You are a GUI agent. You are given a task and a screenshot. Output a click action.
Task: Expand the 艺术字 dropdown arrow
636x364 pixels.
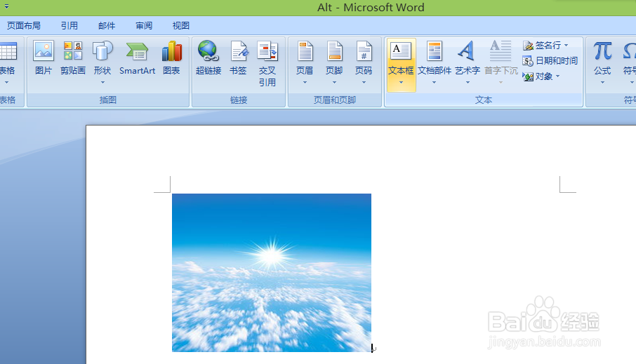[468, 83]
